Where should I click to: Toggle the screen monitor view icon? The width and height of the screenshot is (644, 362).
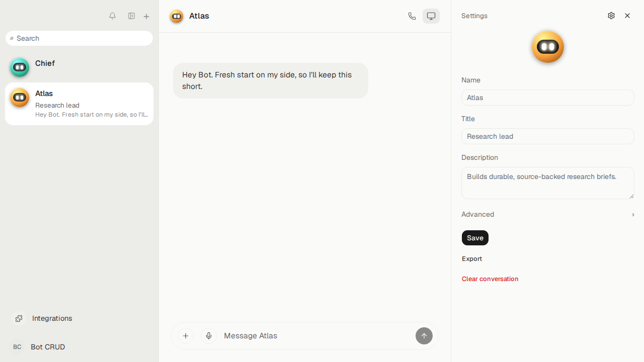click(431, 16)
